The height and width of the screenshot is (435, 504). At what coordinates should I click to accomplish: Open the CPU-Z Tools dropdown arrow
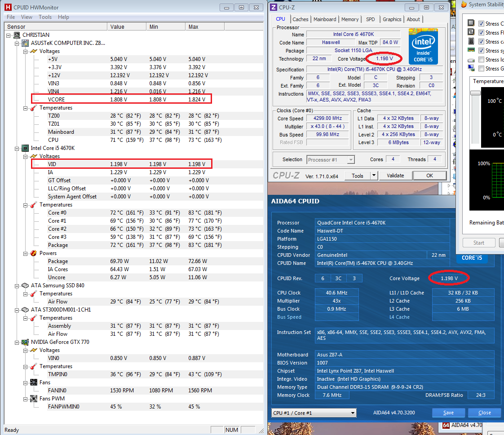coord(373,176)
